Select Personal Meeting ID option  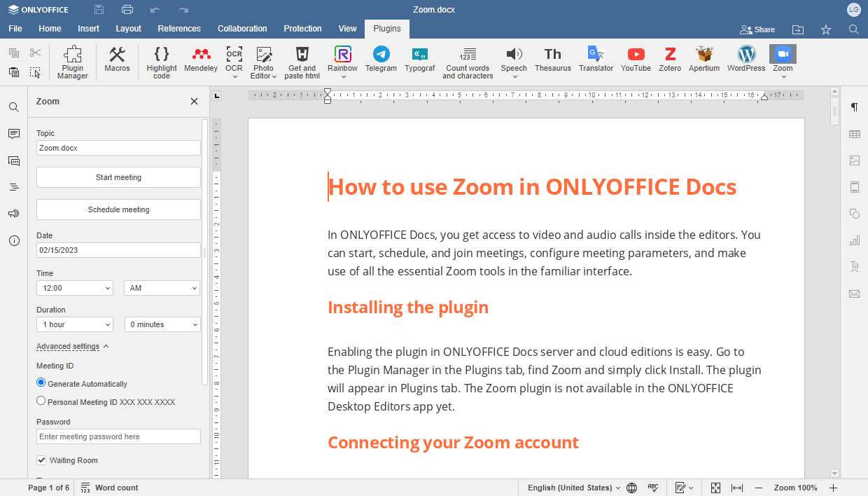click(41, 401)
